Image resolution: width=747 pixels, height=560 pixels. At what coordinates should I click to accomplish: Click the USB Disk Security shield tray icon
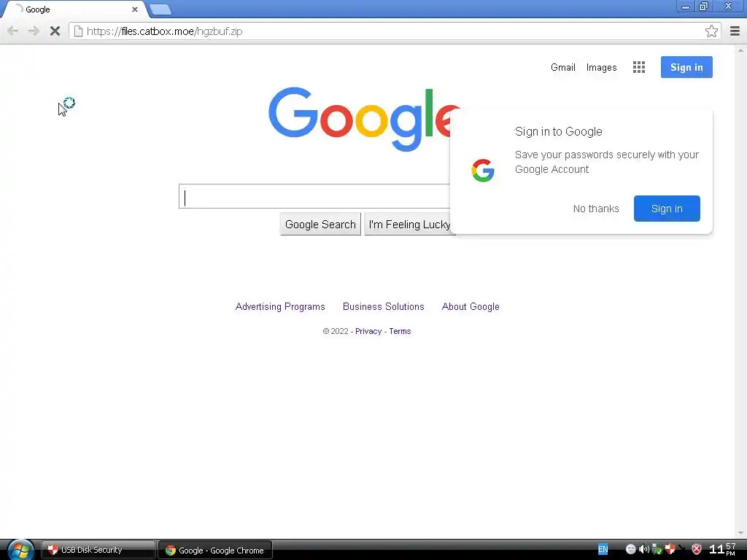click(x=670, y=550)
